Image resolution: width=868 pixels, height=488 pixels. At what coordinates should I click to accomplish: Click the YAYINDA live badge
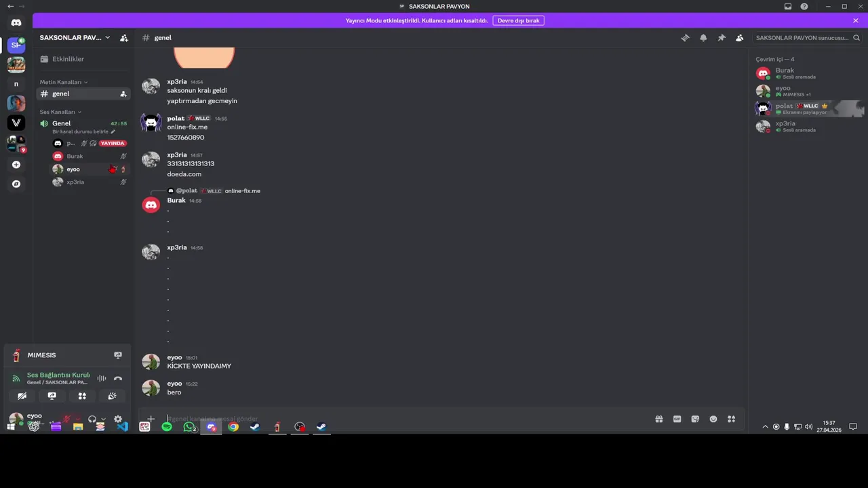tap(113, 144)
